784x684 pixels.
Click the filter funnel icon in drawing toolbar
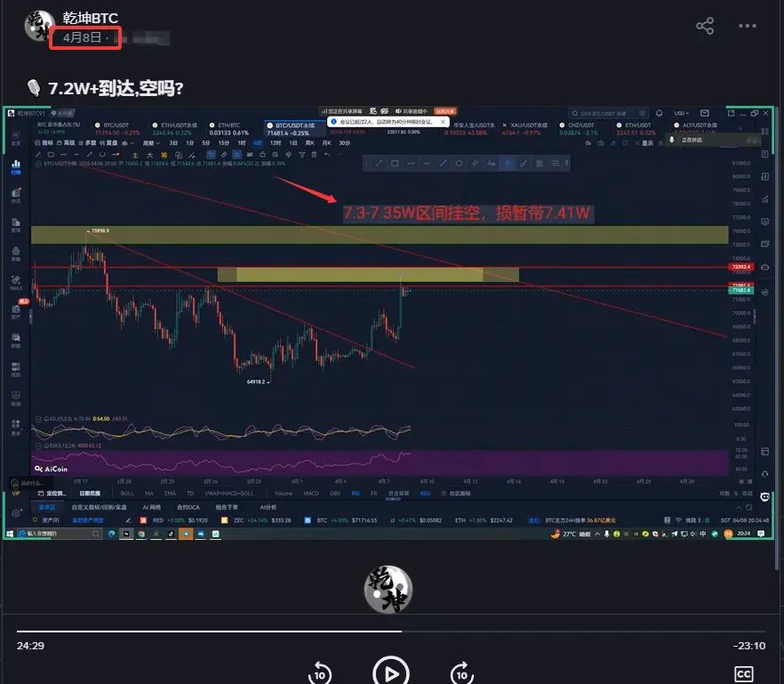click(301, 155)
